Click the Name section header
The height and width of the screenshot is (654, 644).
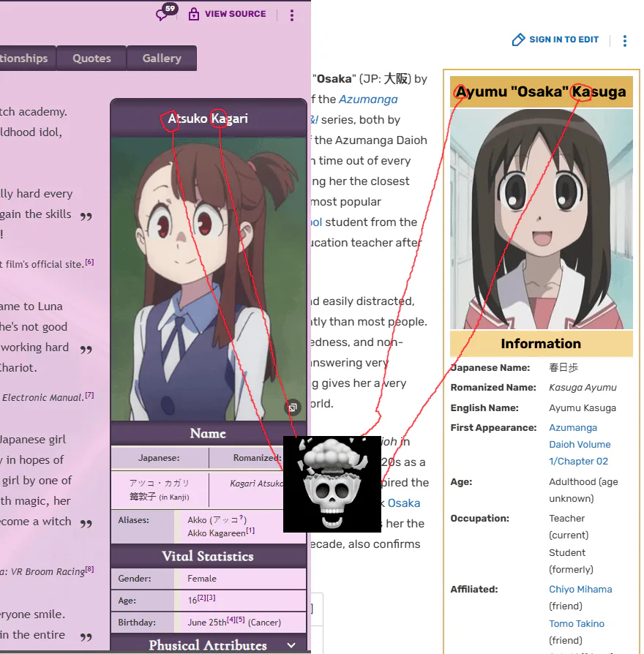[209, 433]
